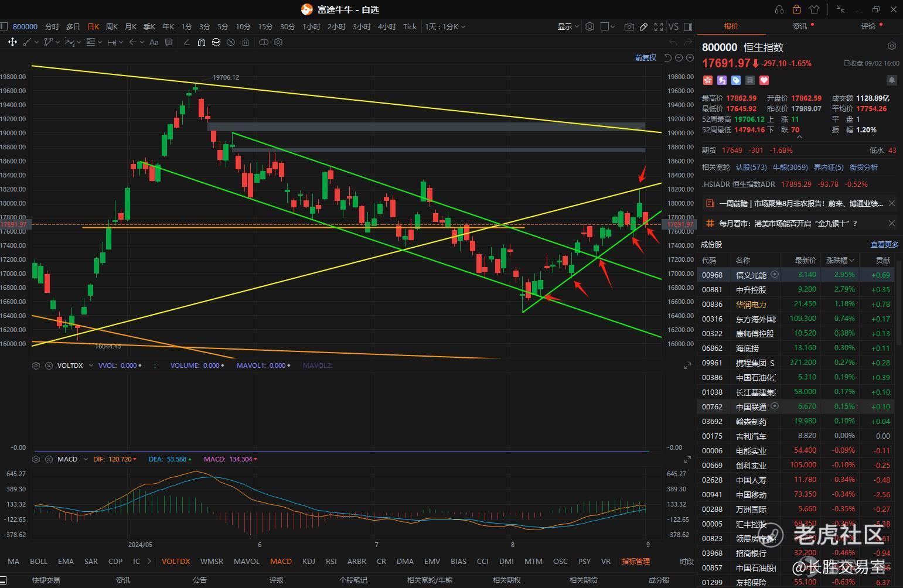Toggle left sidebar panel icon

(x=4, y=26)
